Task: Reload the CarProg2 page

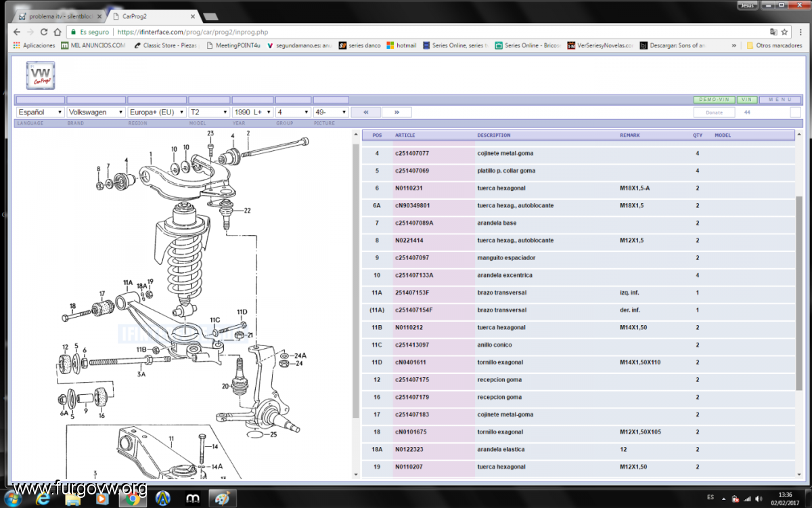Action: [44, 32]
